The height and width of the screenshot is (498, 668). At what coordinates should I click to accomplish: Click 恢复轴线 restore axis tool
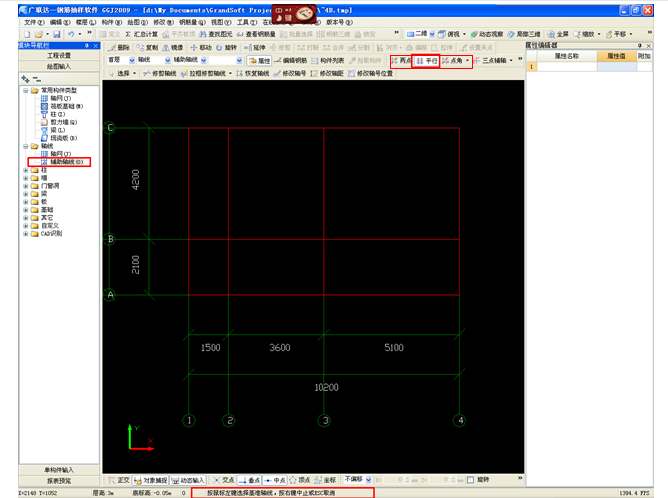[x=252, y=73]
